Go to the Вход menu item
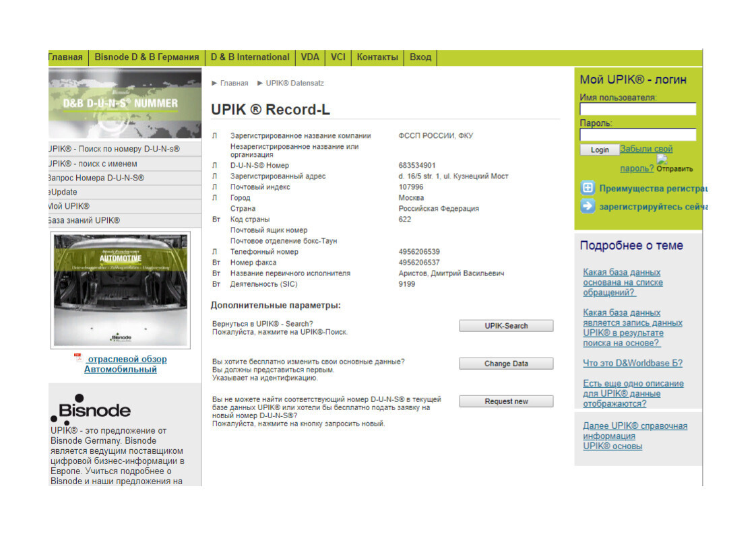Image resolution: width=756 pixels, height=534 pixels. (x=420, y=57)
